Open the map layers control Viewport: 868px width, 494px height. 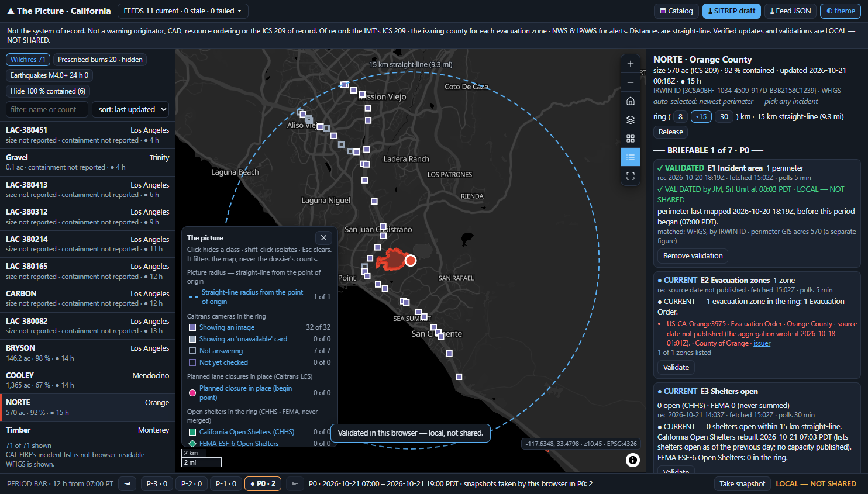(630, 120)
